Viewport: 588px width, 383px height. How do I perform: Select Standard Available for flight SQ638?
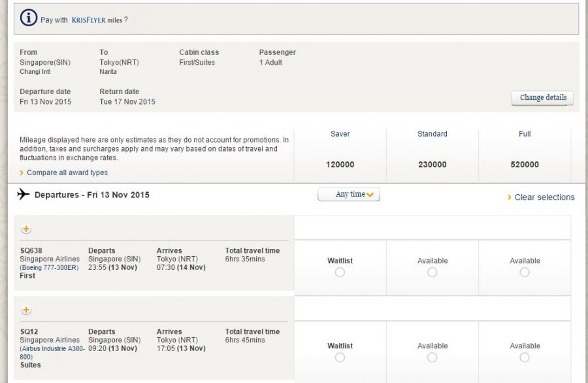(432, 273)
